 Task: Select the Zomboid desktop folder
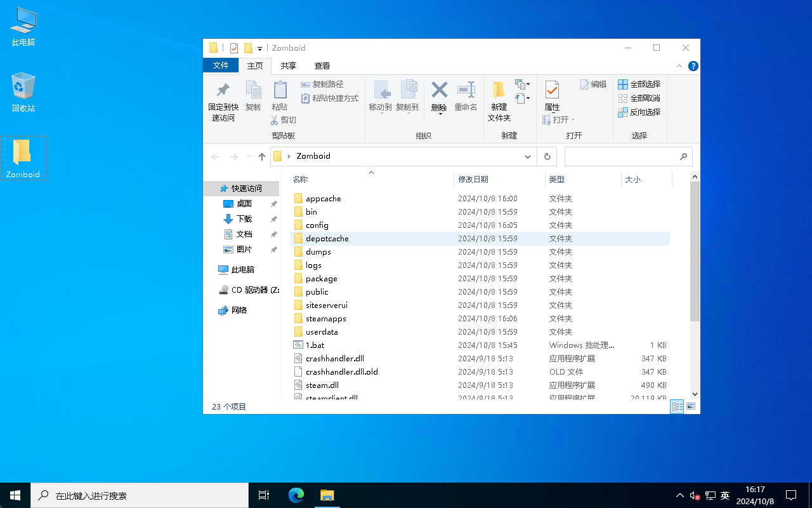pos(23,158)
